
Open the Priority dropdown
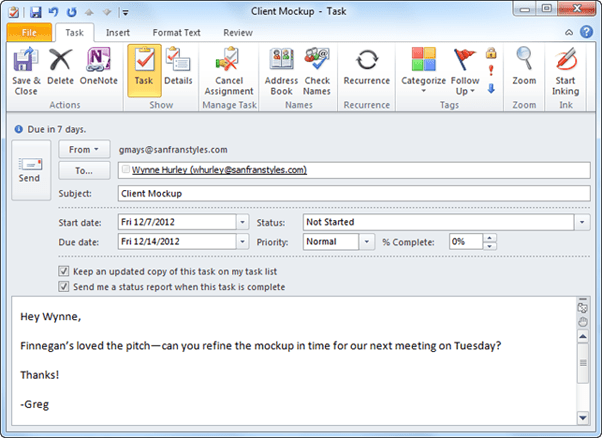tap(369, 241)
